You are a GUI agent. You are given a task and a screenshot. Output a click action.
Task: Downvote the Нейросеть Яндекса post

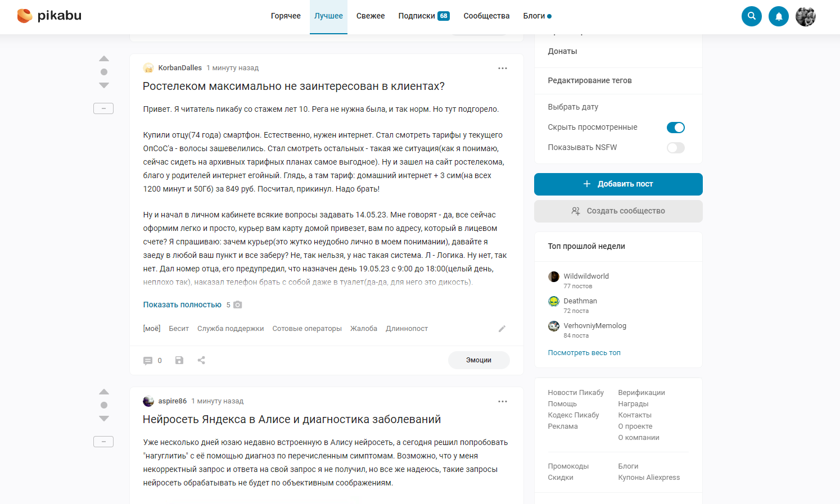(x=104, y=419)
